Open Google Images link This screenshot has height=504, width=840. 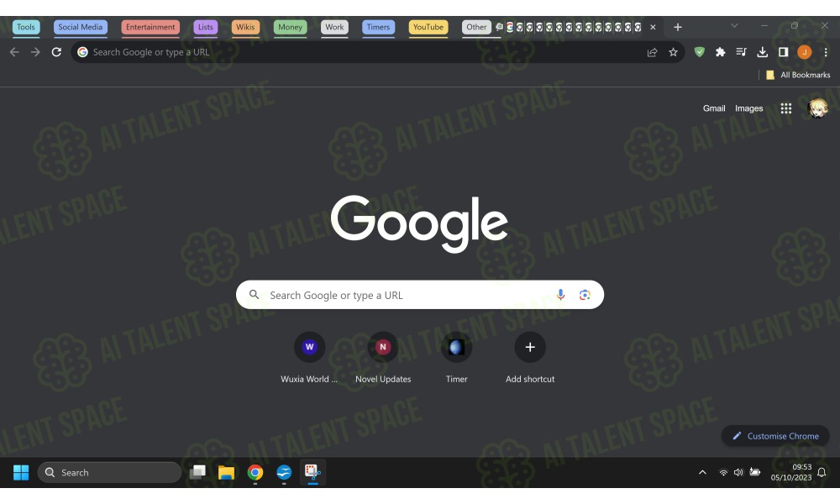point(749,108)
